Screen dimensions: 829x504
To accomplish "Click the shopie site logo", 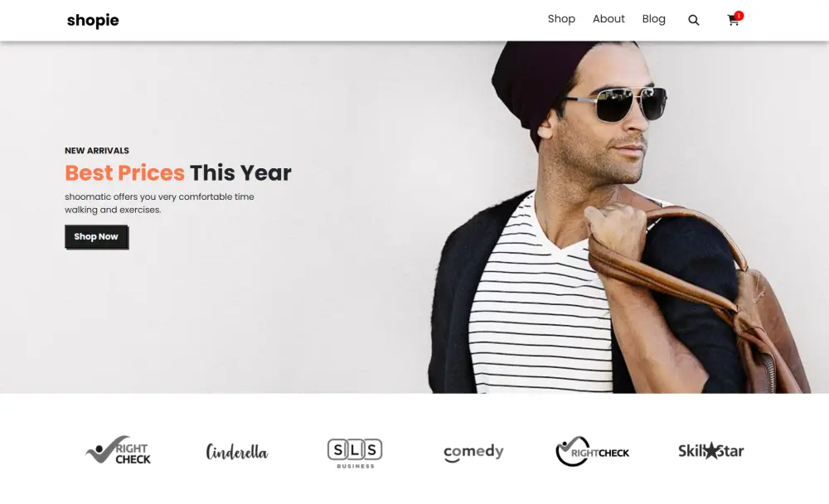I will point(93,20).
